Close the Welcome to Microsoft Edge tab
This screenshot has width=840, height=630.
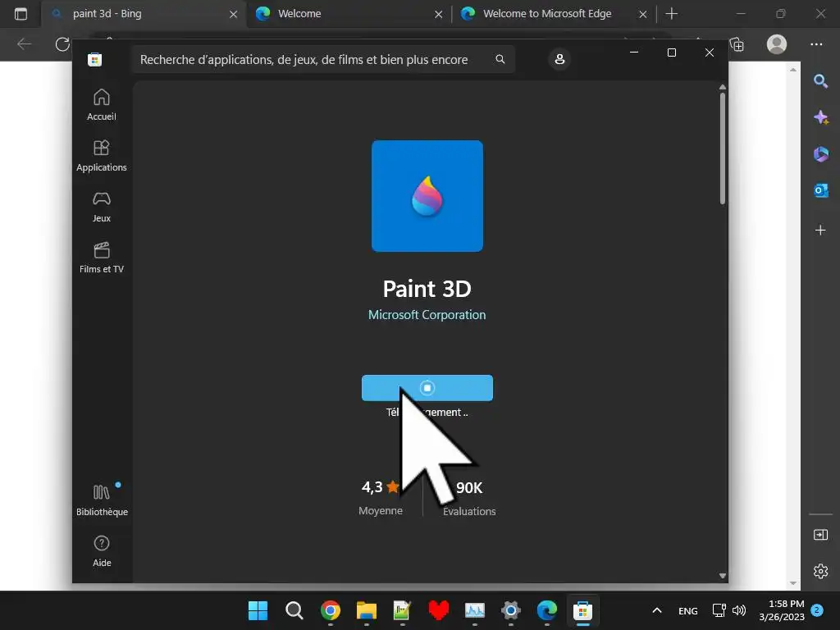pyautogui.click(x=643, y=15)
